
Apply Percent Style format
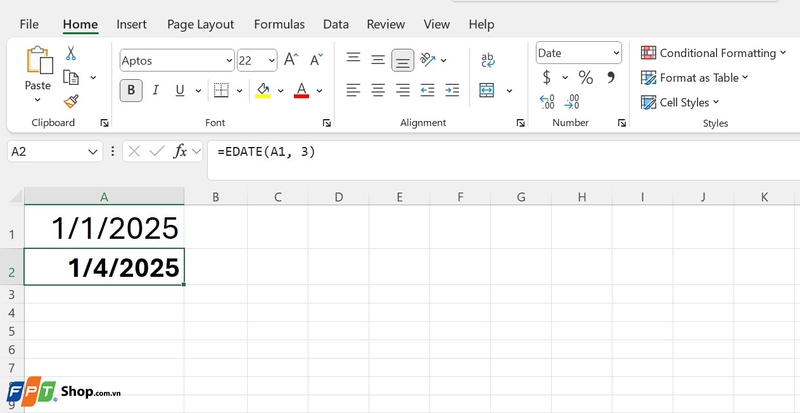586,78
